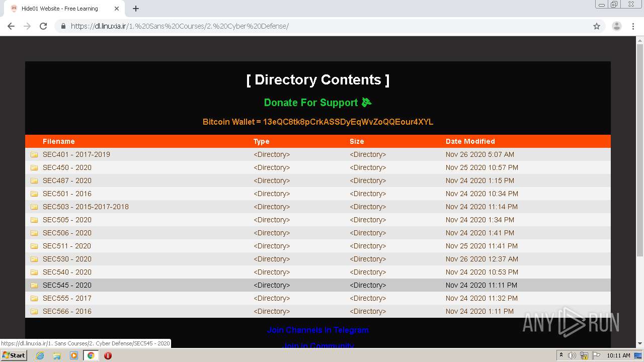Open the SEC501 - 2016 directory link
The width and height of the screenshot is (644, 362).
(x=67, y=194)
